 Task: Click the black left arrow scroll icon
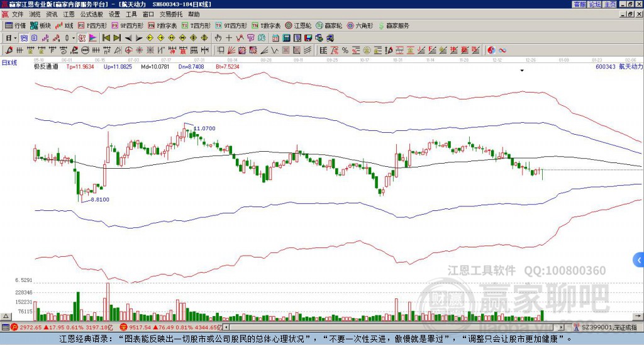click(x=128, y=38)
